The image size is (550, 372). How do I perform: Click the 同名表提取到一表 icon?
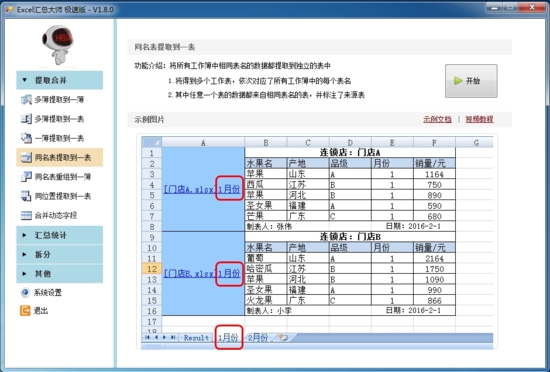[x=26, y=157]
